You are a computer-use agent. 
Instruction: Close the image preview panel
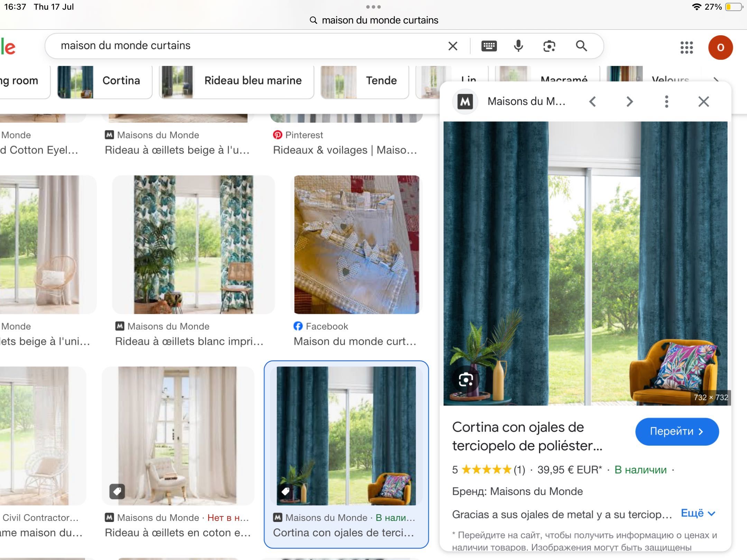(x=703, y=102)
